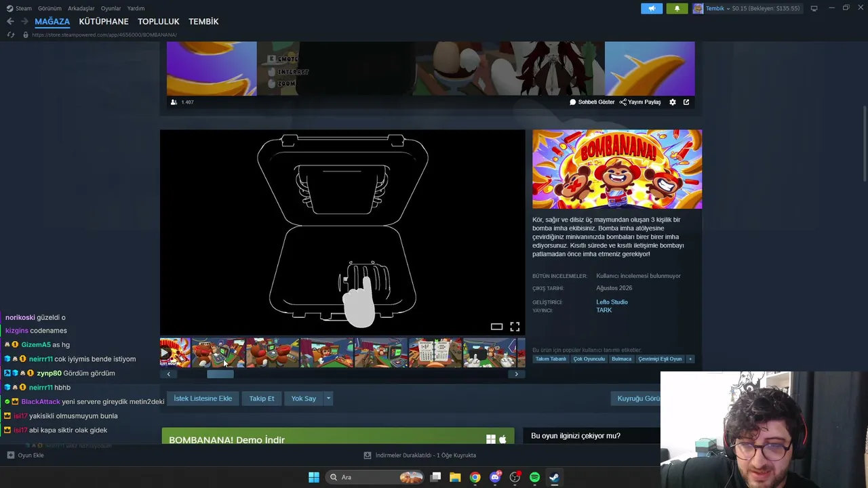Click the Tembik profile avatar
Image resolution: width=868 pixels, height=488 pixels.
coord(698,9)
